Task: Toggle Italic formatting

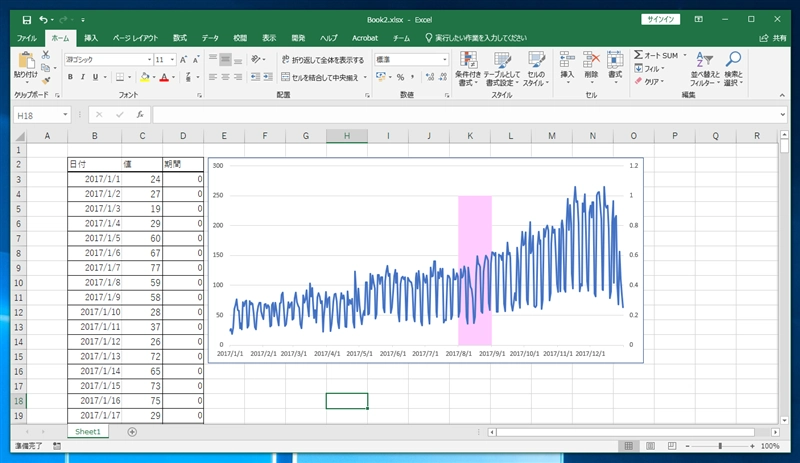Action: (83, 77)
